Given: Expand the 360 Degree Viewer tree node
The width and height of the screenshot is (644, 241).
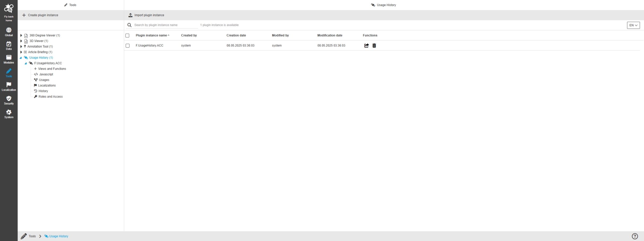Looking at the screenshot, I should 21,35.
